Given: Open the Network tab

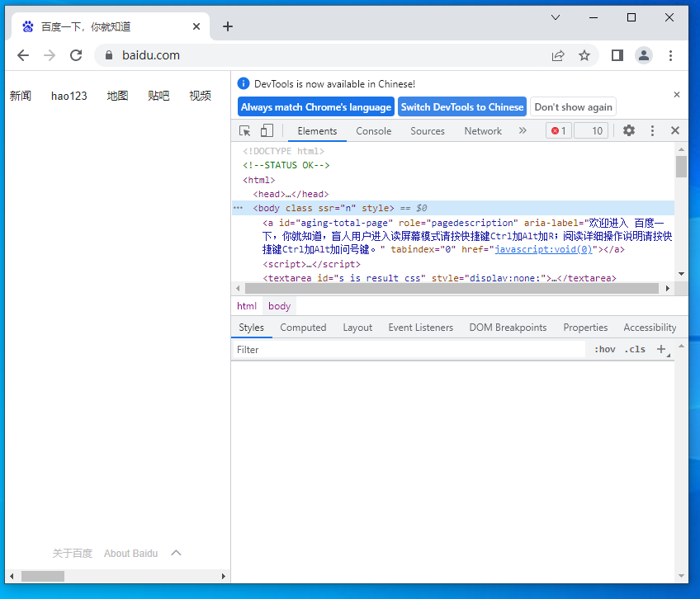Looking at the screenshot, I should click(483, 131).
